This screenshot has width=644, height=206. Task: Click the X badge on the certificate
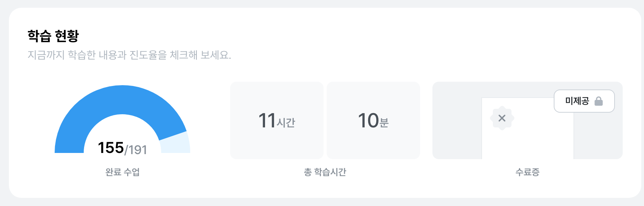[502, 118]
